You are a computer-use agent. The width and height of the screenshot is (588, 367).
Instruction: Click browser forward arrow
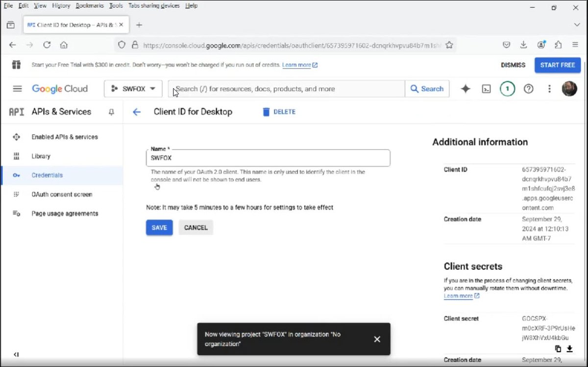pyautogui.click(x=30, y=45)
